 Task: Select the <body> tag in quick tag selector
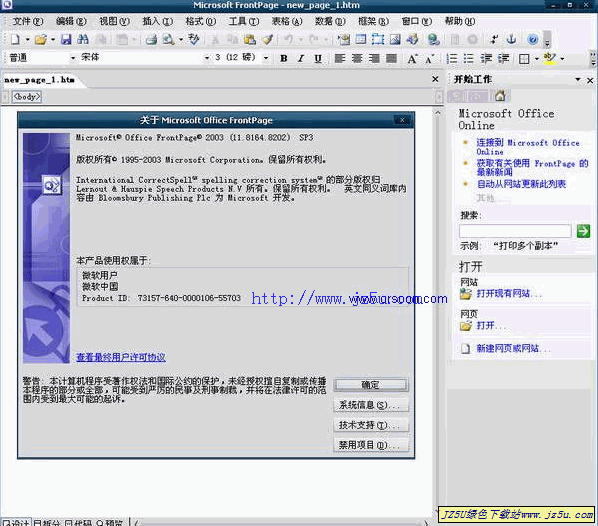[x=27, y=97]
